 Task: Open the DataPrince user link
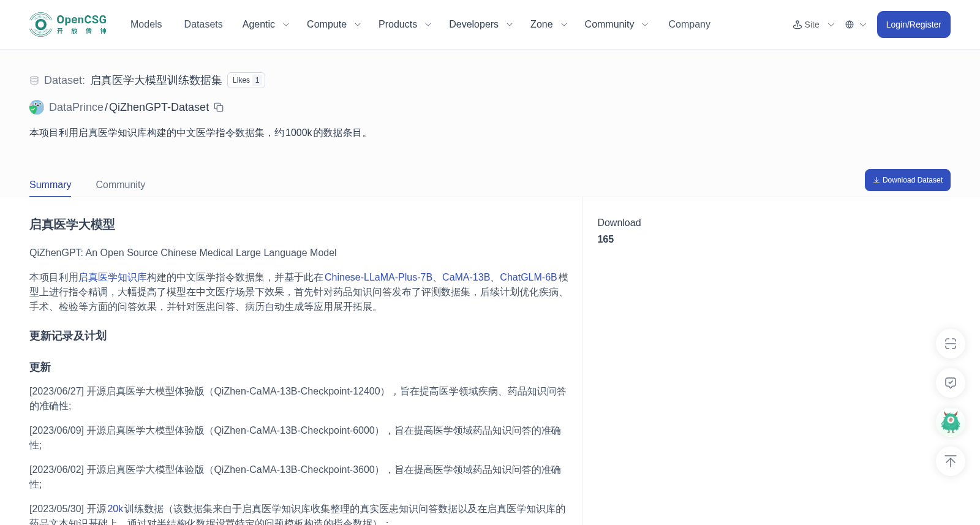[76, 107]
